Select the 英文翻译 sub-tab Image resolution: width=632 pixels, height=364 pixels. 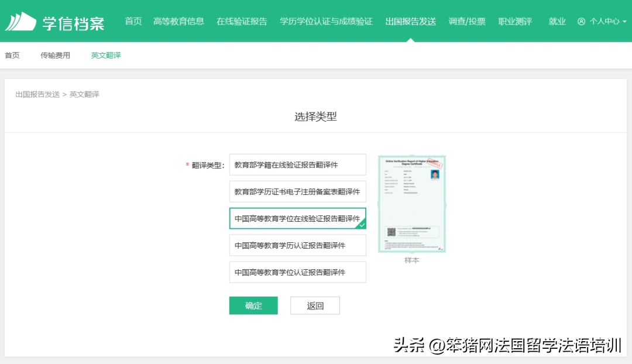106,56
